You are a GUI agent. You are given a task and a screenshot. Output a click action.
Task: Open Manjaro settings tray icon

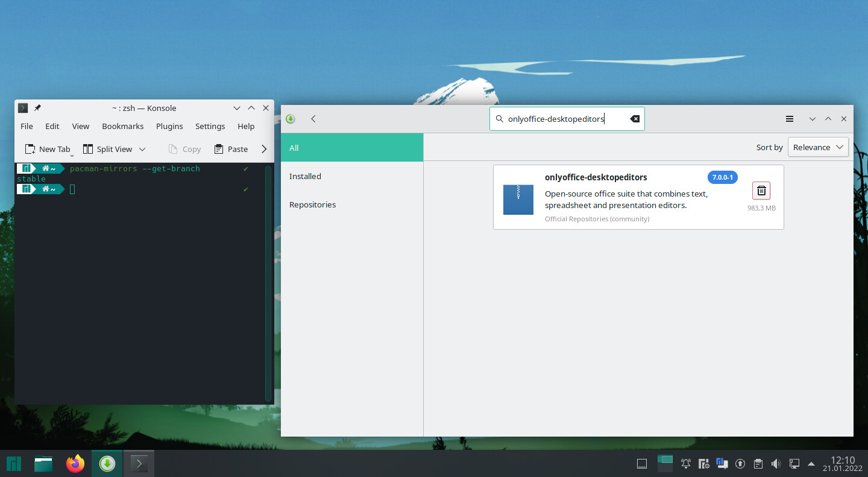(x=704, y=464)
